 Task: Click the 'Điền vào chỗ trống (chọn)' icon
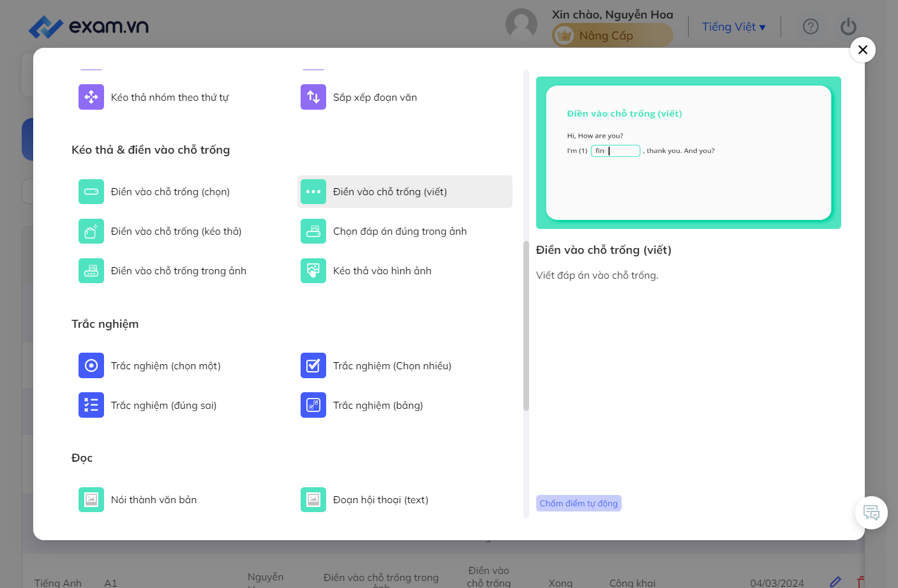coord(91,191)
